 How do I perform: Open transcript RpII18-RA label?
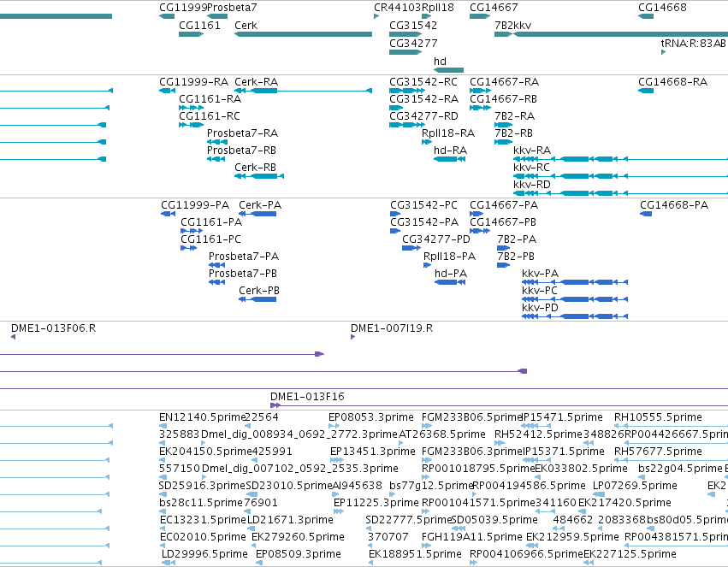pyautogui.click(x=448, y=133)
